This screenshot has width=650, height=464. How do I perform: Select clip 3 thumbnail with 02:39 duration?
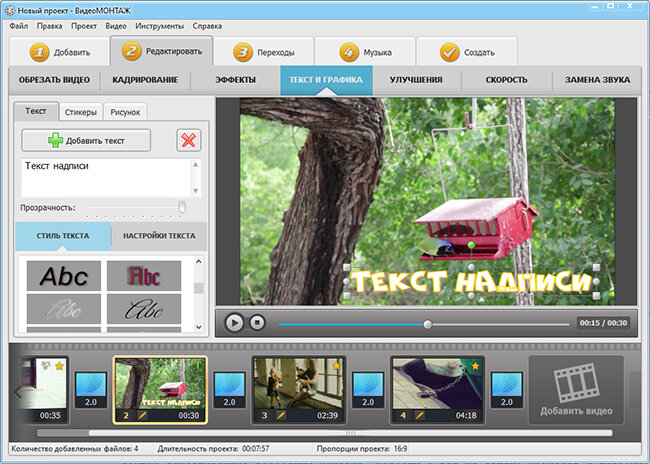pyautogui.click(x=298, y=390)
